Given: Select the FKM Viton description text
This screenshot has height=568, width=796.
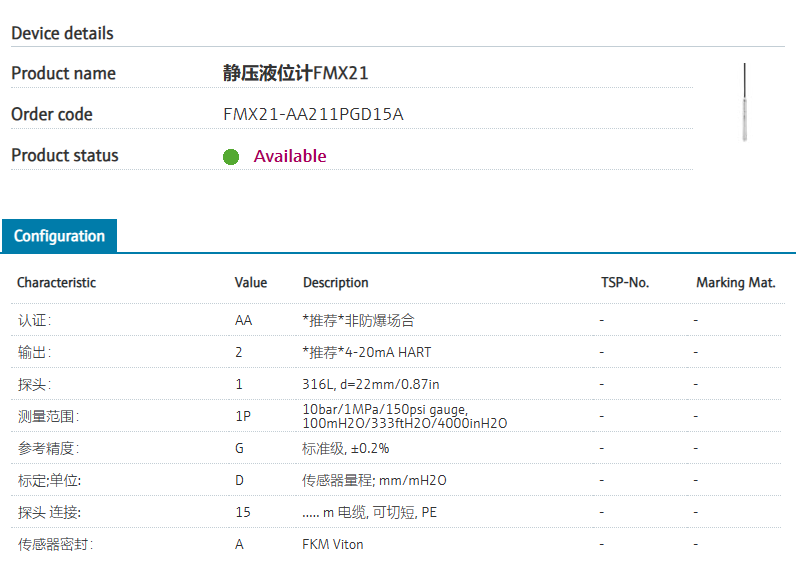Looking at the screenshot, I should (x=333, y=544).
